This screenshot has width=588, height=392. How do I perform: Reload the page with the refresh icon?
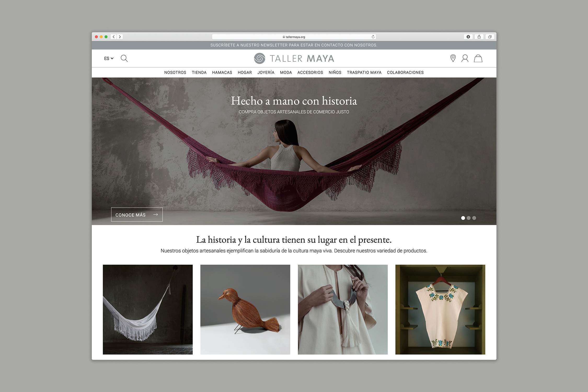[x=373, y=37]
